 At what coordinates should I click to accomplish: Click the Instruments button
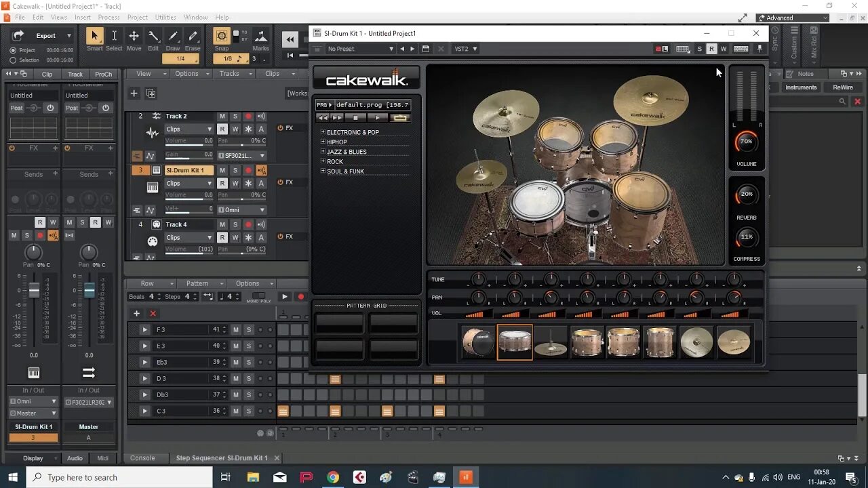click(x=801, y=87)
